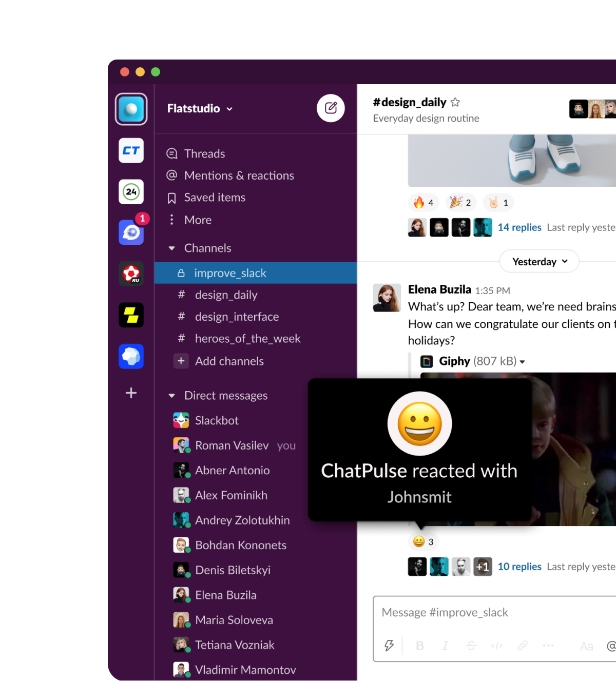This screenshot has width=616, height=700.
Task: Switch to the red soccer ball workspace
Action: point(131,274)
